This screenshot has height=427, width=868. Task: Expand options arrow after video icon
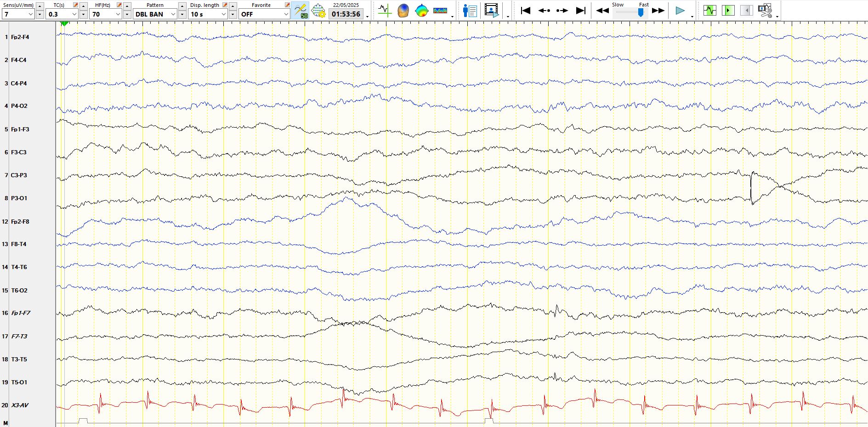(x=508, y=17)
